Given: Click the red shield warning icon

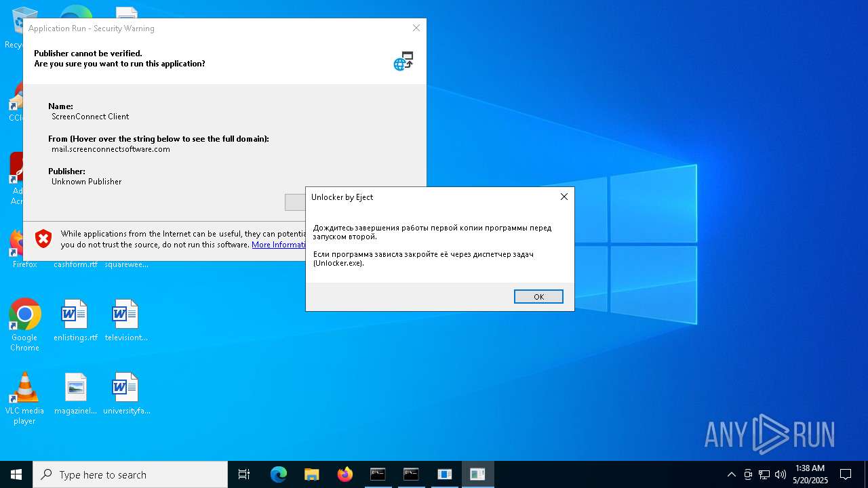Looking at the screenshot, I should click(x=43, y=239).
